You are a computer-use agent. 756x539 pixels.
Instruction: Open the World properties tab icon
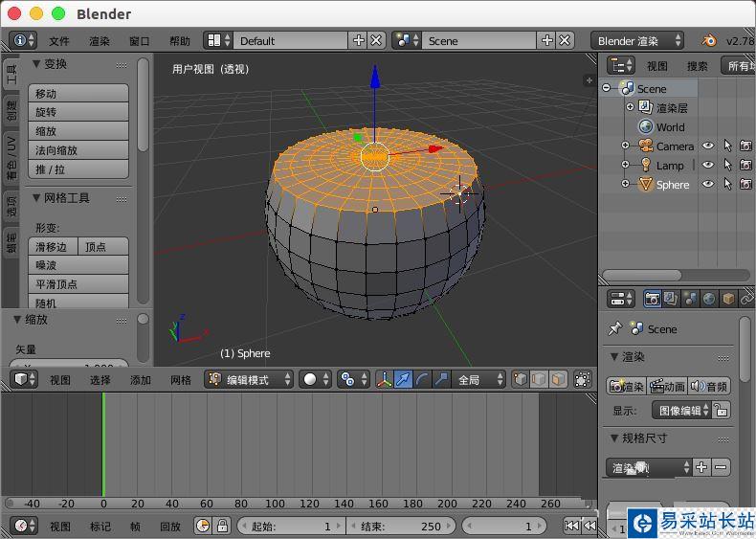click(x=709, y=299)
